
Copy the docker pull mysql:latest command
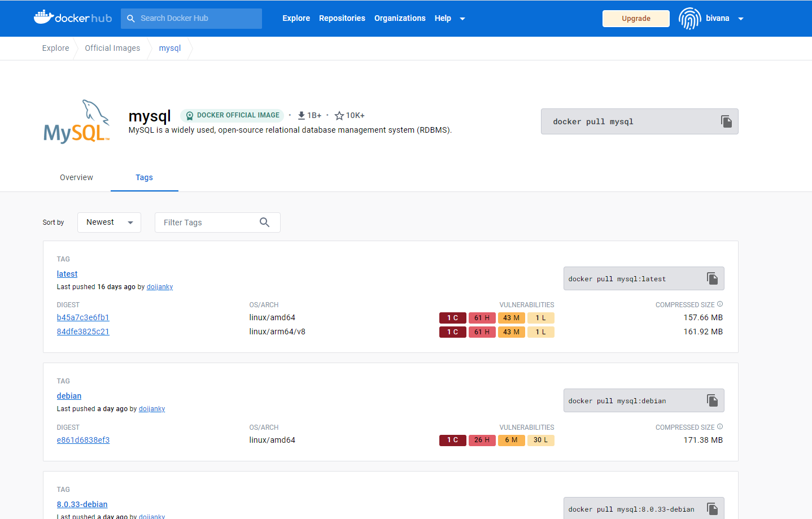tap(712, 278)
